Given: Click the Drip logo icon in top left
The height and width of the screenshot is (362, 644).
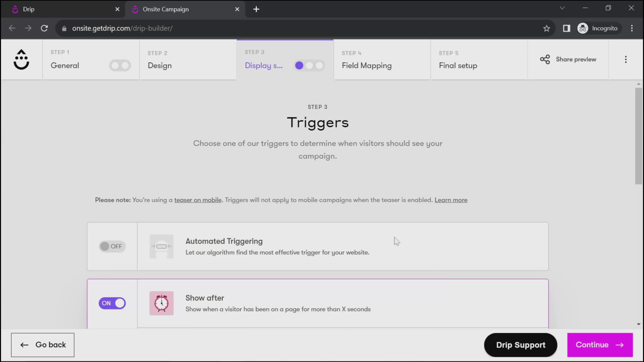Looking at the screenshot, I should pyautogui.click(x=21, y=59).
